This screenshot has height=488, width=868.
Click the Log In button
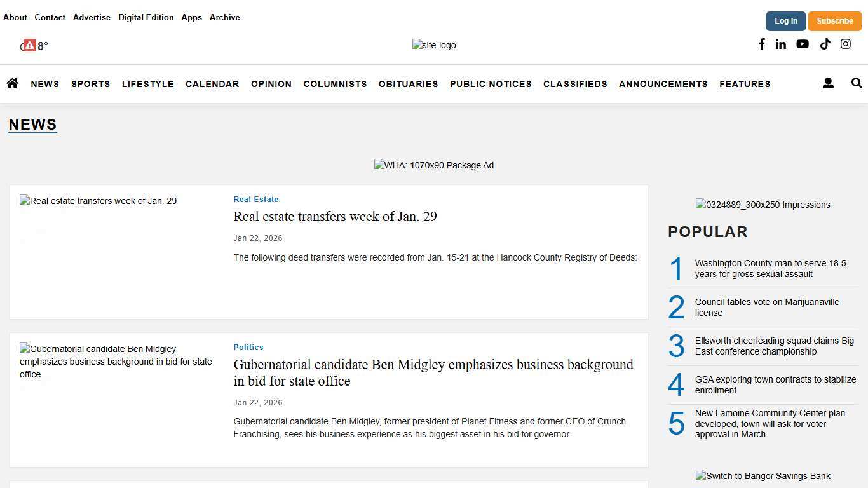coord(786,20)
